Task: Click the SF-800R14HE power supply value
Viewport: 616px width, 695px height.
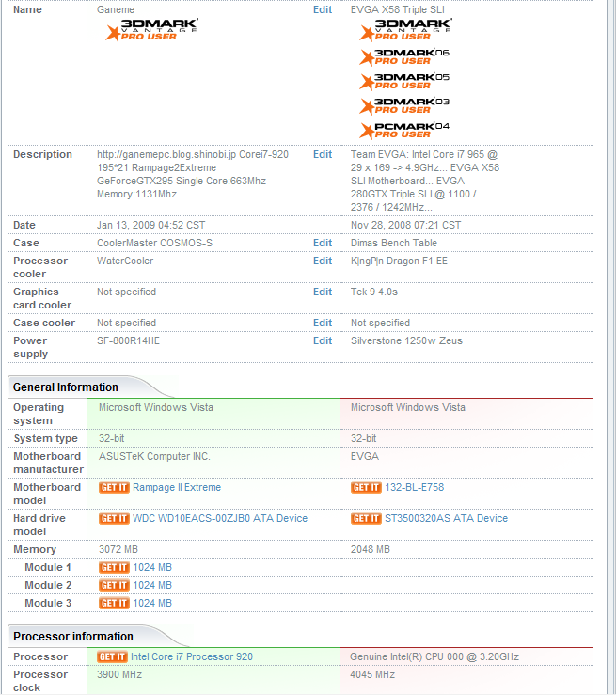Action: [x=129, y=340]
